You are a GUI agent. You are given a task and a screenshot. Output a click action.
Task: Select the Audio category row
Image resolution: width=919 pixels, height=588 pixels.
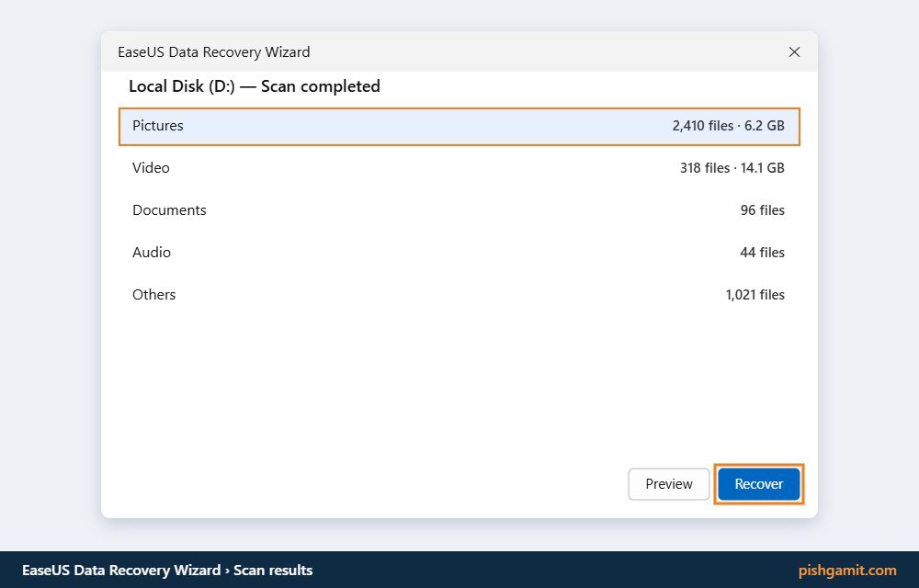(459, 253)
